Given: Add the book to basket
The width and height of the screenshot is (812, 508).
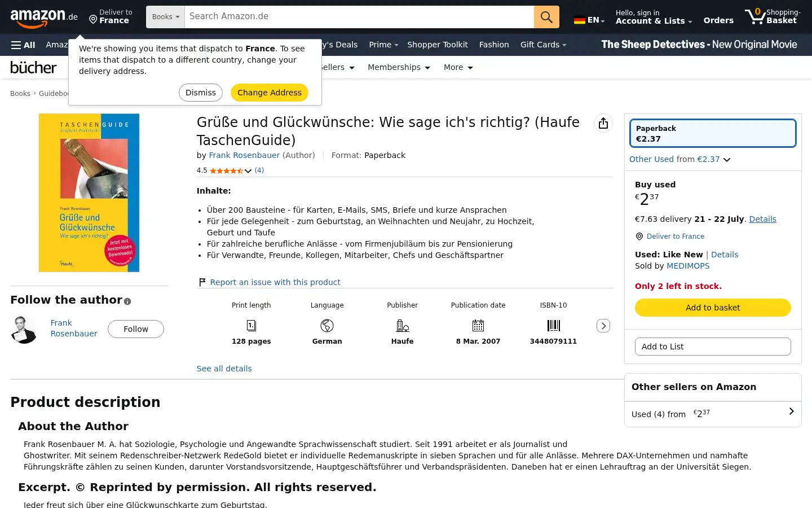Looking at the screenshot, I should point(713,308).
